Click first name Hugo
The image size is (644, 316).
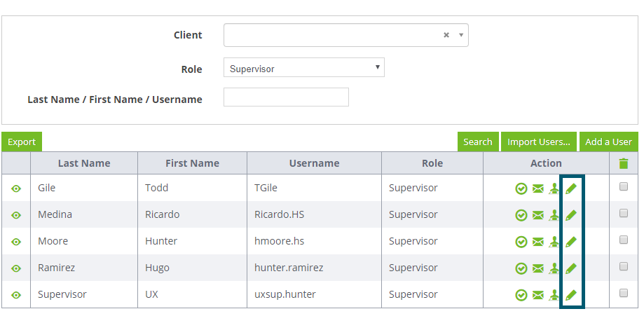click(x=157, y=268)
